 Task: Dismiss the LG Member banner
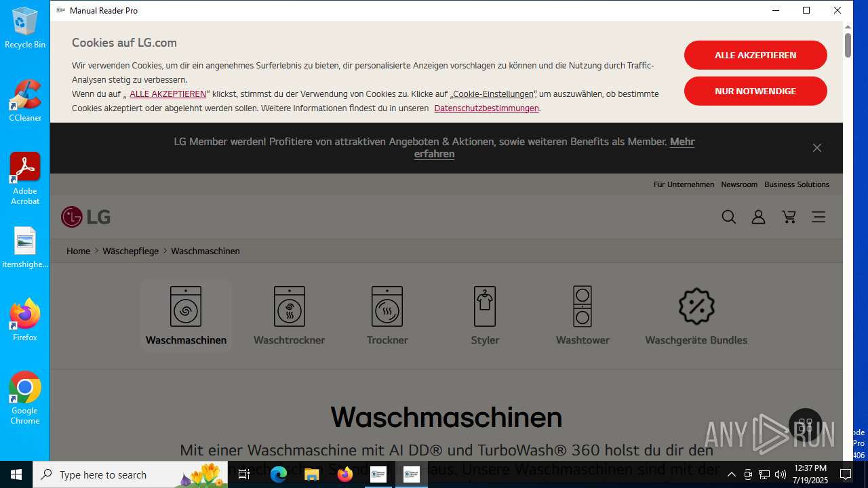(817, 148)
